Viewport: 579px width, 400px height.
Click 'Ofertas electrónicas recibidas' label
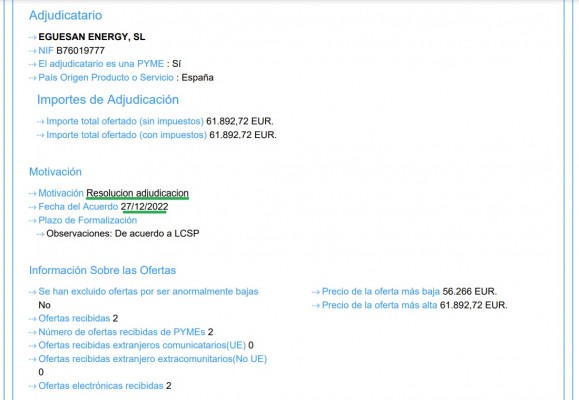pos(101,386)
